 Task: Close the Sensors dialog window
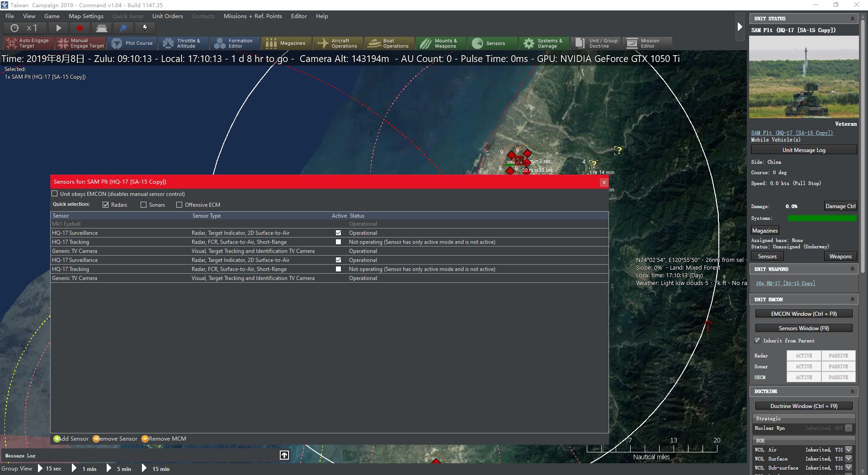click(604, 182)
